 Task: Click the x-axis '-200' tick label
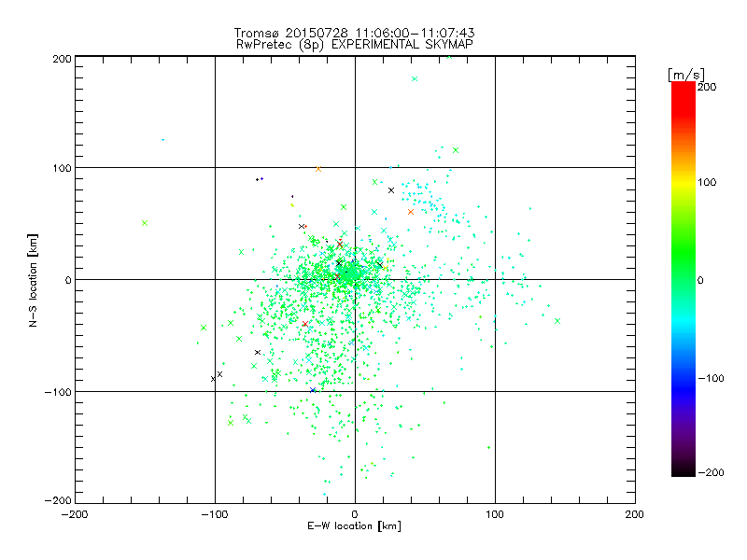pyautogui.click(x=75, y=514)
